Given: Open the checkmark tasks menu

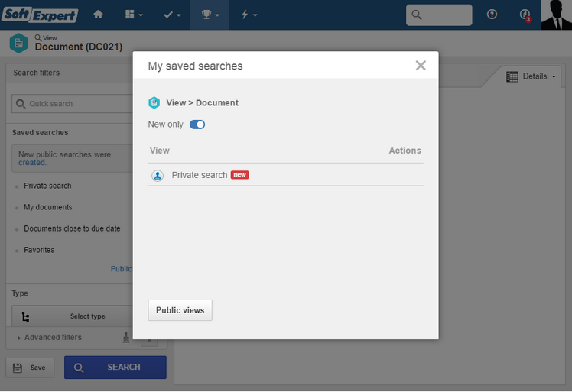Looking at the screenshot, I should 172,15.
